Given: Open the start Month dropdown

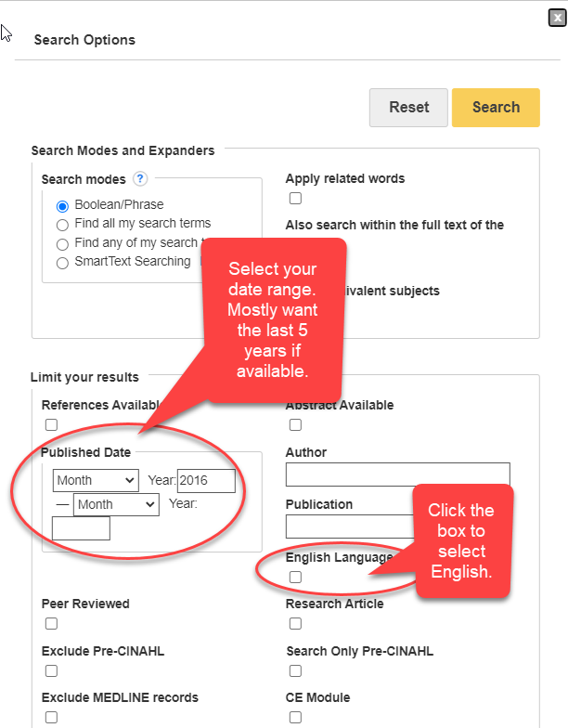Looking at the screenshot, I should tap(96, 481).
